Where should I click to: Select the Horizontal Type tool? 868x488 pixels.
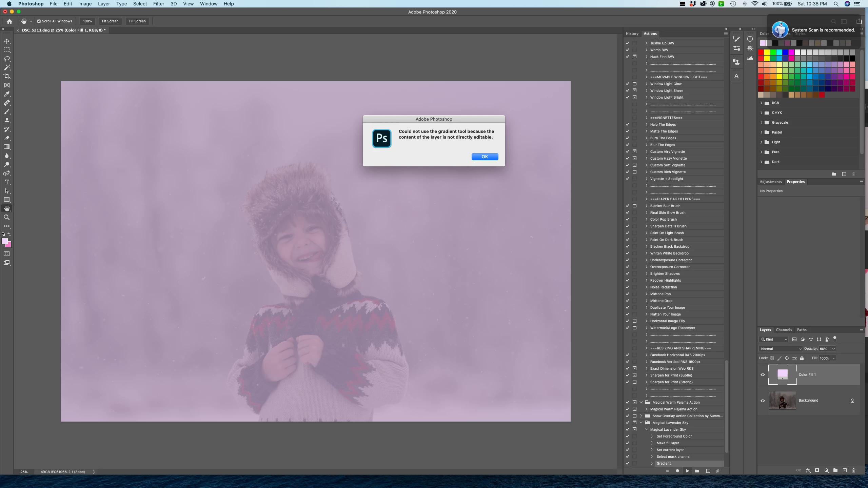click(x=7, y=182)
